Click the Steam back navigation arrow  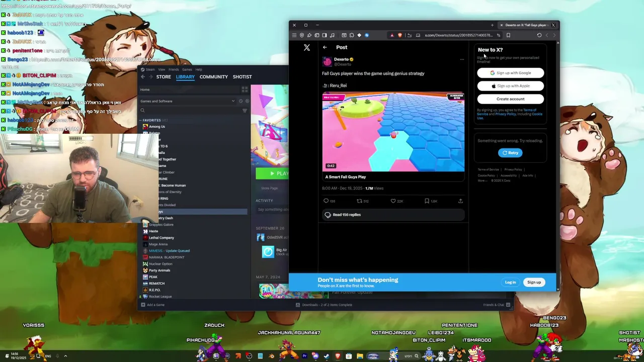[x=143, y=77]
